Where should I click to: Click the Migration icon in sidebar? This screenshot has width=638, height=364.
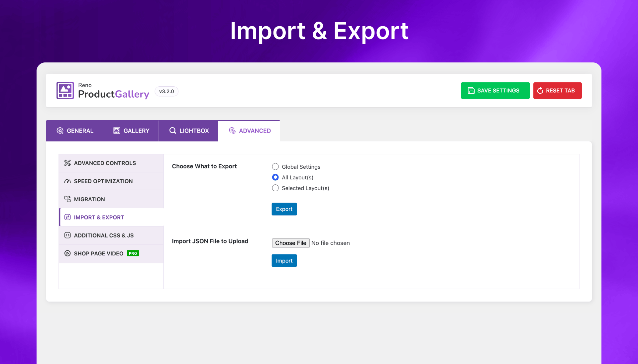pos(67,199)
